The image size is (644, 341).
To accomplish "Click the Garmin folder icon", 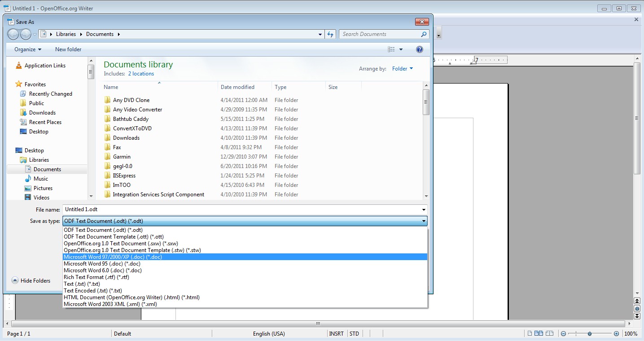I will (x=107, y=157).
